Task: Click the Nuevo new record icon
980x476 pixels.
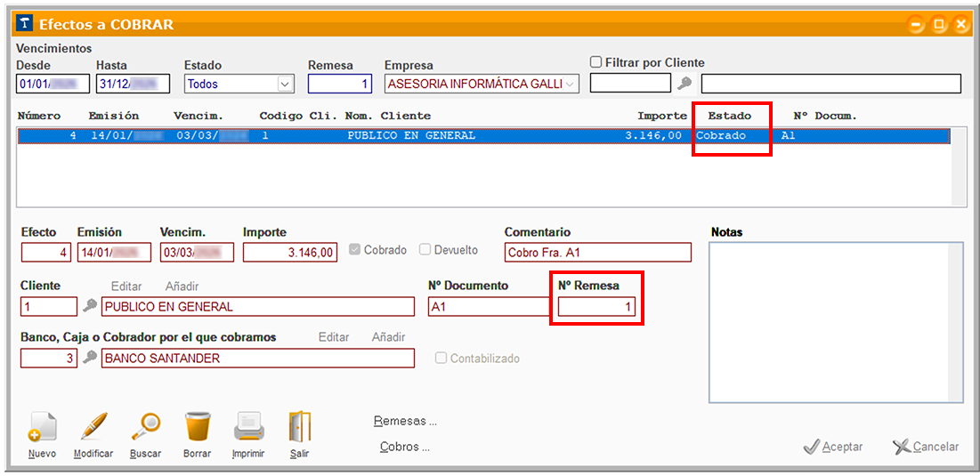Action: (x=42, y=429)
